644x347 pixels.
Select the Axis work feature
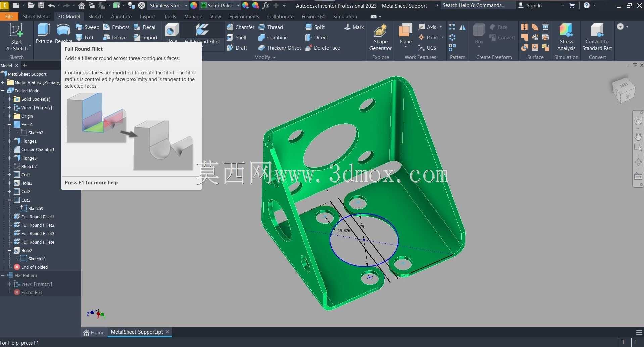coord(427,27)
